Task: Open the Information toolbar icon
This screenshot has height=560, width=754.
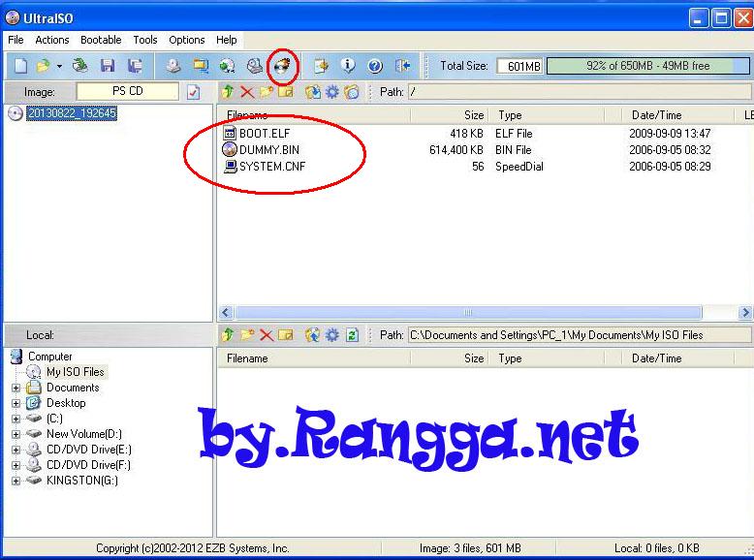Action: click(x=348, y=65)
